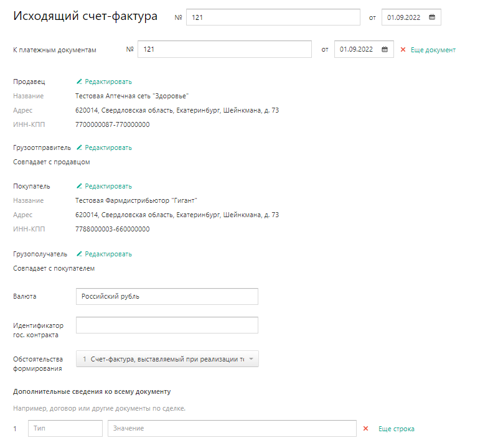Edit buyer with Редактировать link
This screenshot has height=448, width=498.
(108, 186)
